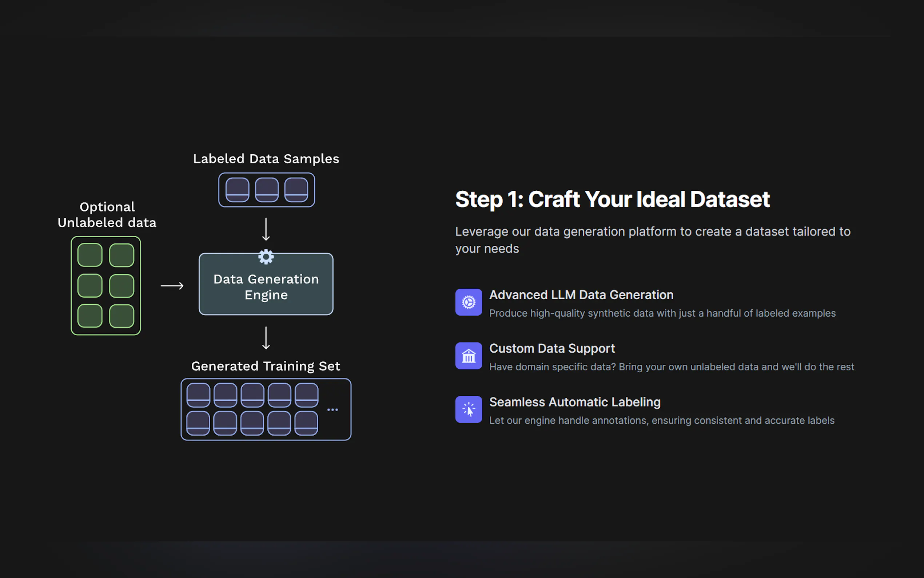The width and height of the screenshot is (924, 578).
Task: Click the first purple labeled sample tile
Action: pos(237,190)
